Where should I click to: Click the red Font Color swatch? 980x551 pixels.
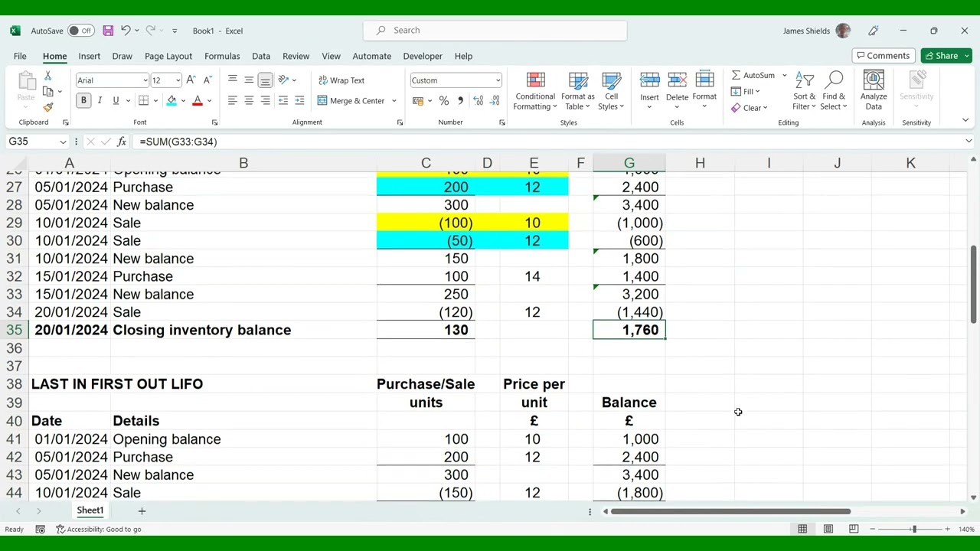point(198,100)
